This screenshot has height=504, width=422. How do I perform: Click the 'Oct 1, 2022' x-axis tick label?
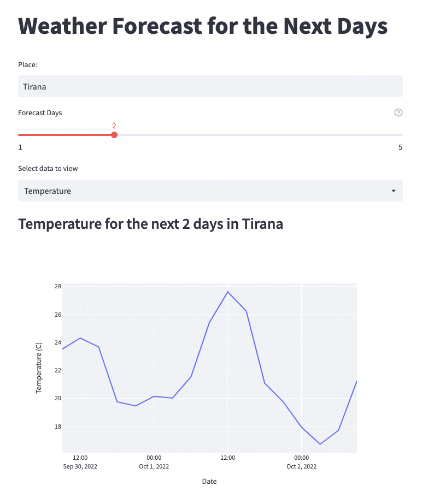pos(154,466)
